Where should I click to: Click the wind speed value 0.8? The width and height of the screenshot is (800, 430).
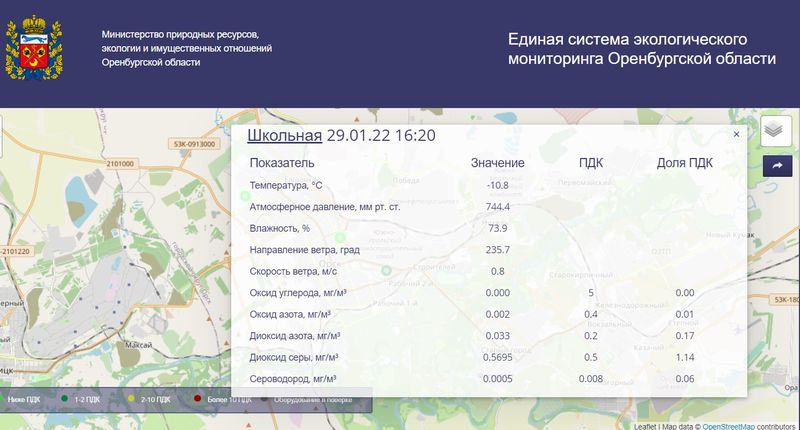(497, 271)
